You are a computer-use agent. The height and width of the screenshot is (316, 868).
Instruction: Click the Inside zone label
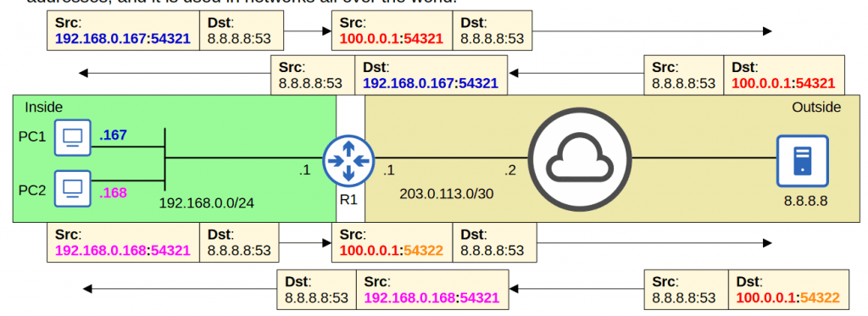(43, 107)
